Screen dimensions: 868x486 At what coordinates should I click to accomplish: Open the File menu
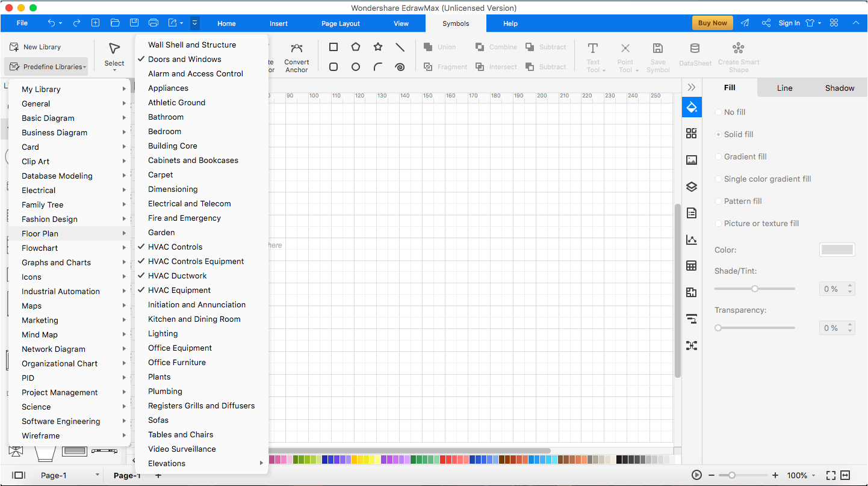[22, 23]
